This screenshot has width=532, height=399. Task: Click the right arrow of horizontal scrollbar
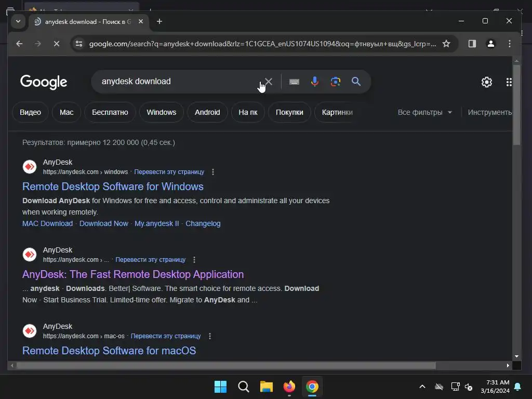[x=508, y=365]
